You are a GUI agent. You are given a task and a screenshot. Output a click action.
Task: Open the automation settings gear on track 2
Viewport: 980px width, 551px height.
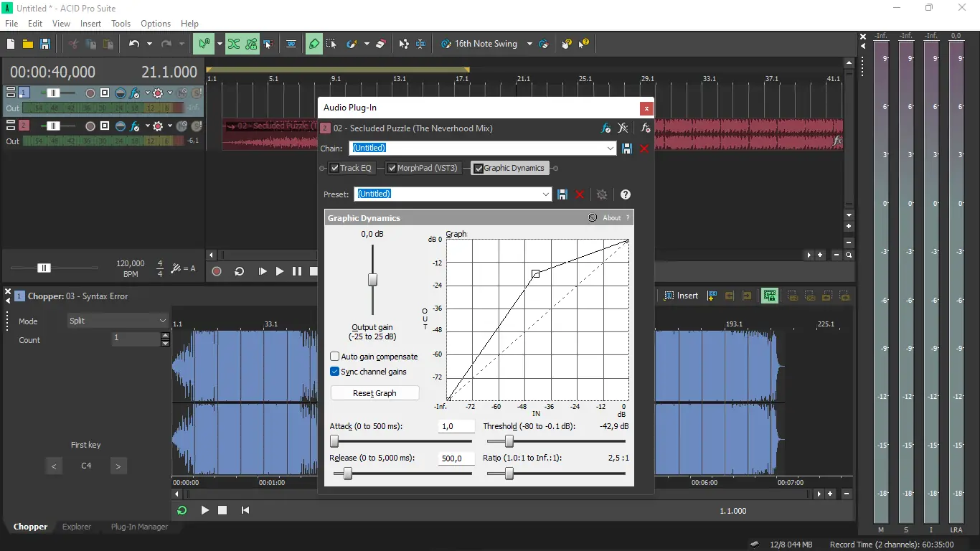click(158, 126)
